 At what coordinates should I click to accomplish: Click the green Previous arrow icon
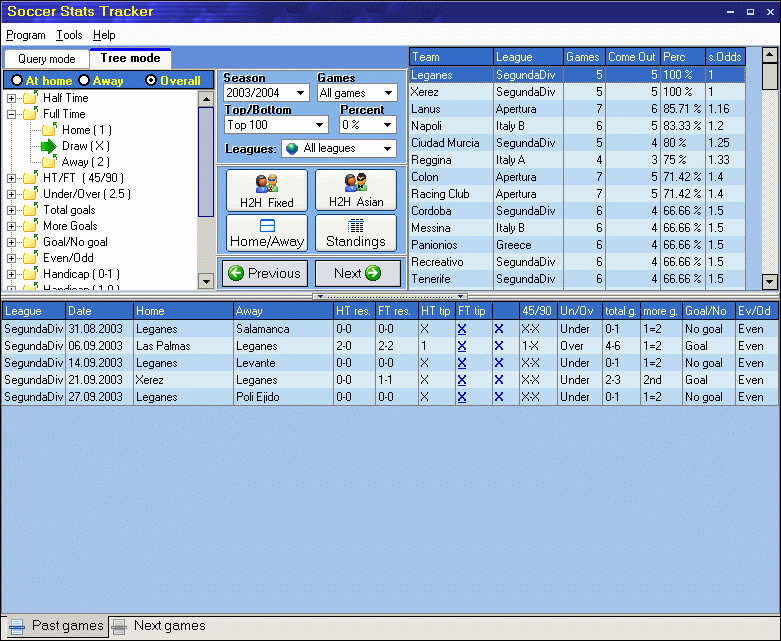[235, 273]
